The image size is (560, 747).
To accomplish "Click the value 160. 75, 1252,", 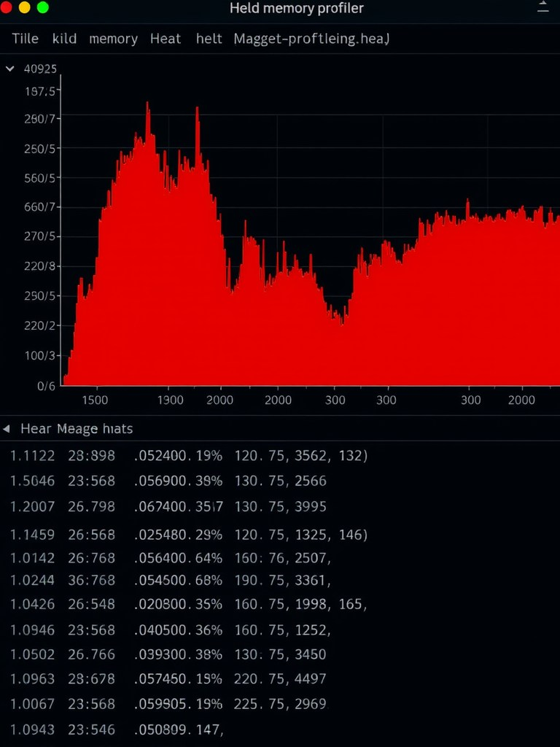I will coord(282,630).
